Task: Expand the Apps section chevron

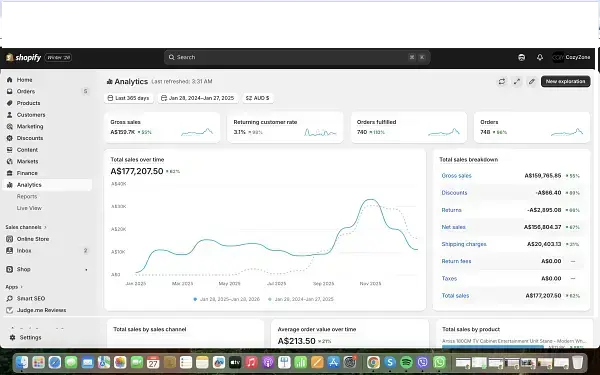Action: pyautogui.click(x=21, y=287)
